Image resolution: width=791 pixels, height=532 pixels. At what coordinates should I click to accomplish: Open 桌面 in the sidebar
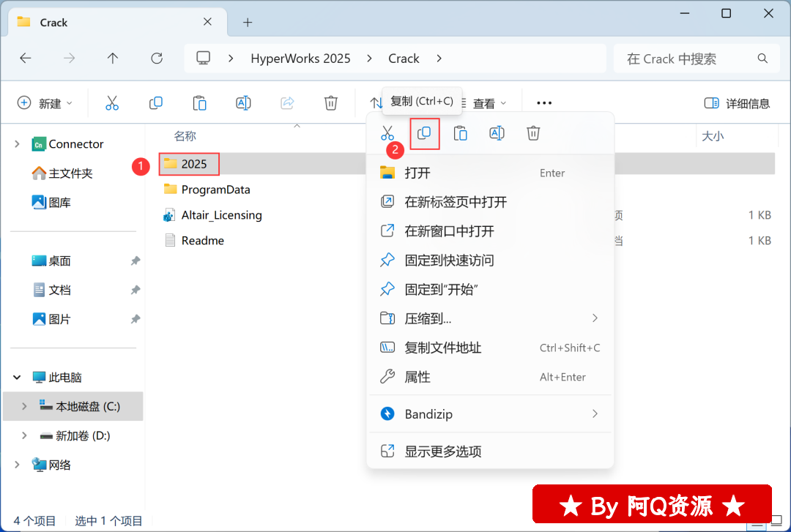(x=51, y=261)
